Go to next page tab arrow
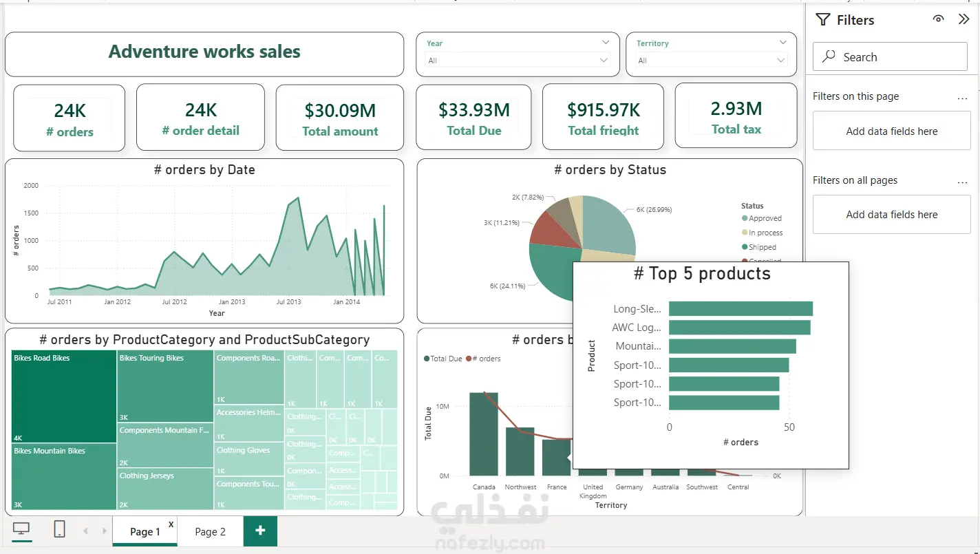This screenshot has width=980, height=554. tap(105, 531)
